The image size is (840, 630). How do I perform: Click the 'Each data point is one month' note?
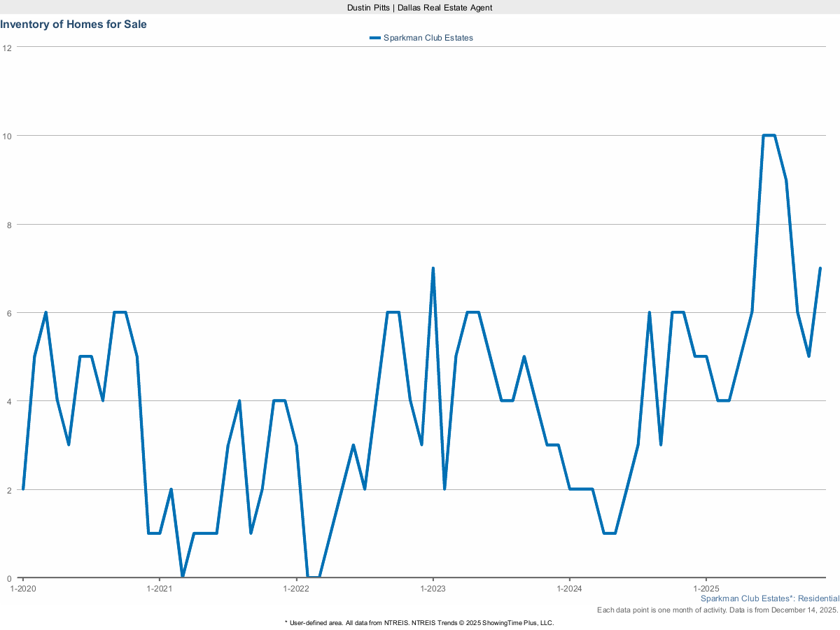[717, 610]
